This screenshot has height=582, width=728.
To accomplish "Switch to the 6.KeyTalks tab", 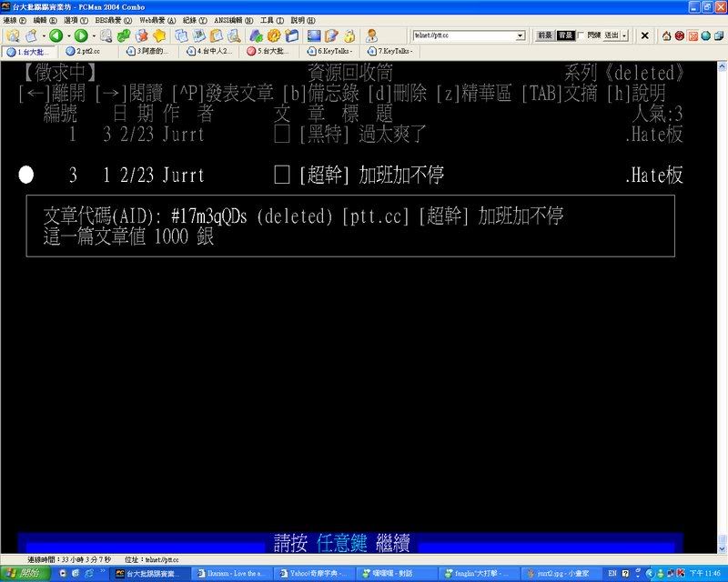I will (334, 51).
